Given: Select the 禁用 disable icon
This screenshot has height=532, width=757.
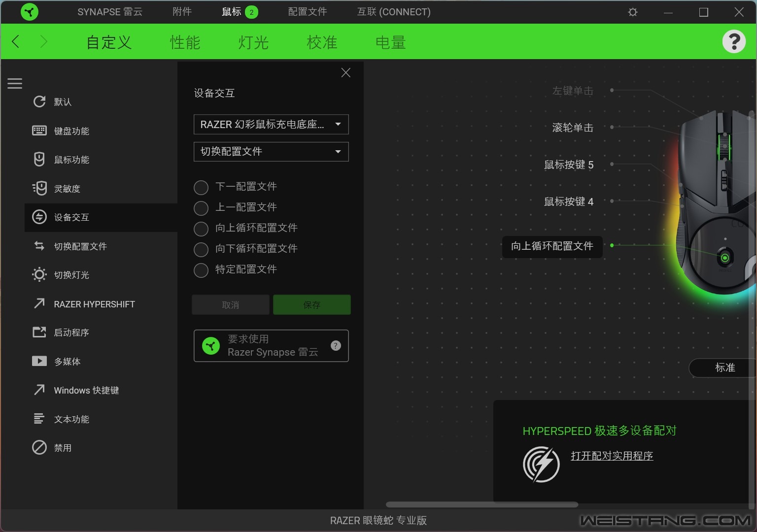Looking at the screenshot, I should pyautogui.click(x=39, y=447).
